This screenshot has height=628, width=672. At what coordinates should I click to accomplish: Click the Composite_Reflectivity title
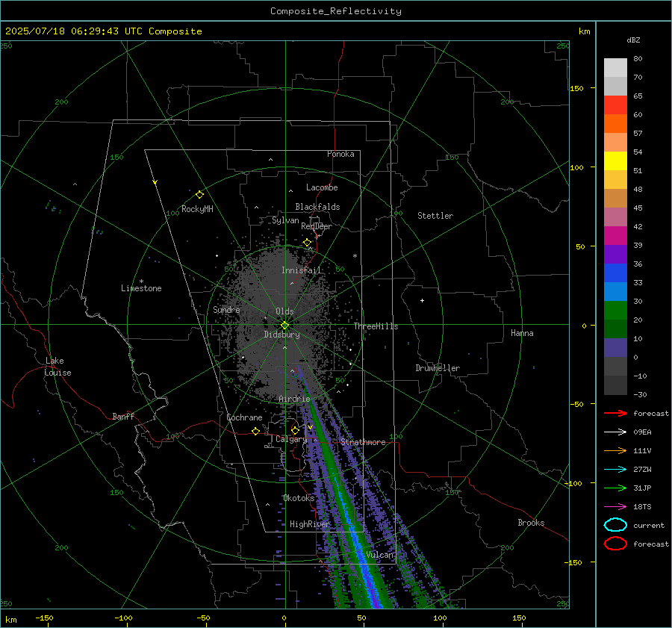(x=335, y=11)
